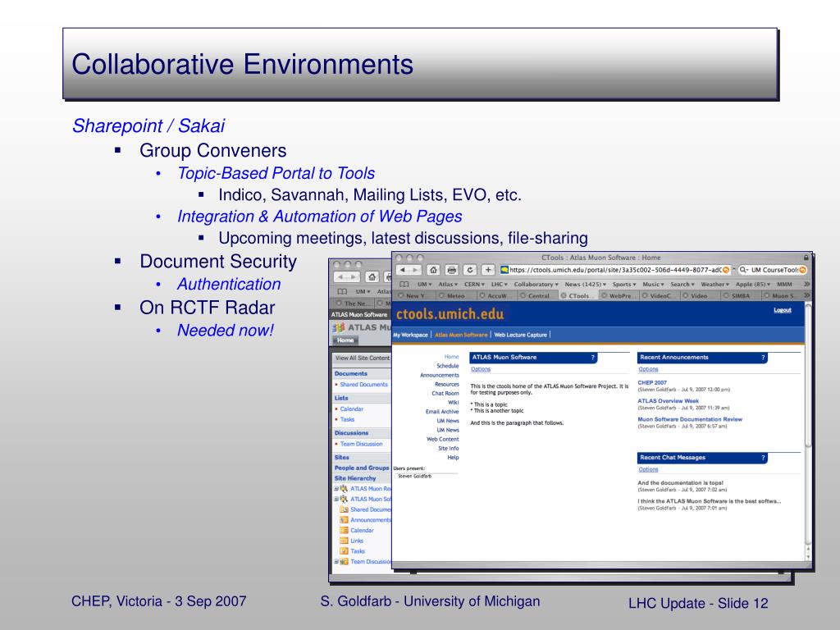The image size is (840, 630).
Task: Click the lock icon in CTools title bar
Action: pos(806,258)
